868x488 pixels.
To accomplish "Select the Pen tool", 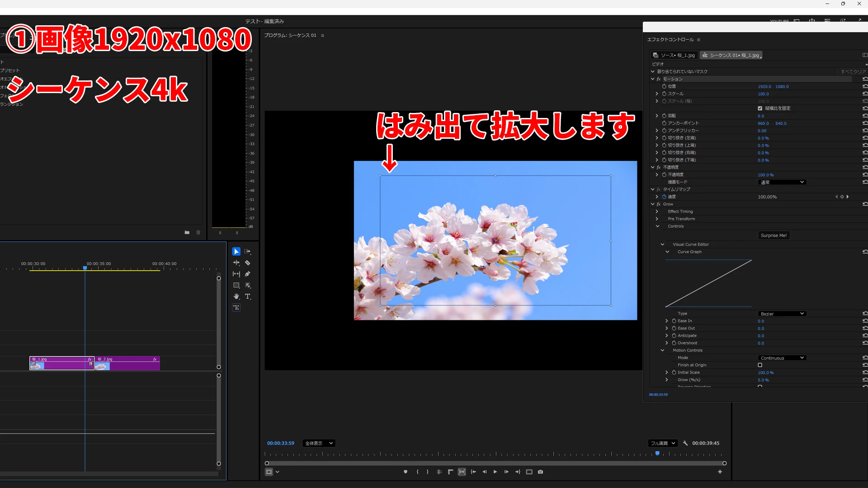I will click(x=248, y=274).
